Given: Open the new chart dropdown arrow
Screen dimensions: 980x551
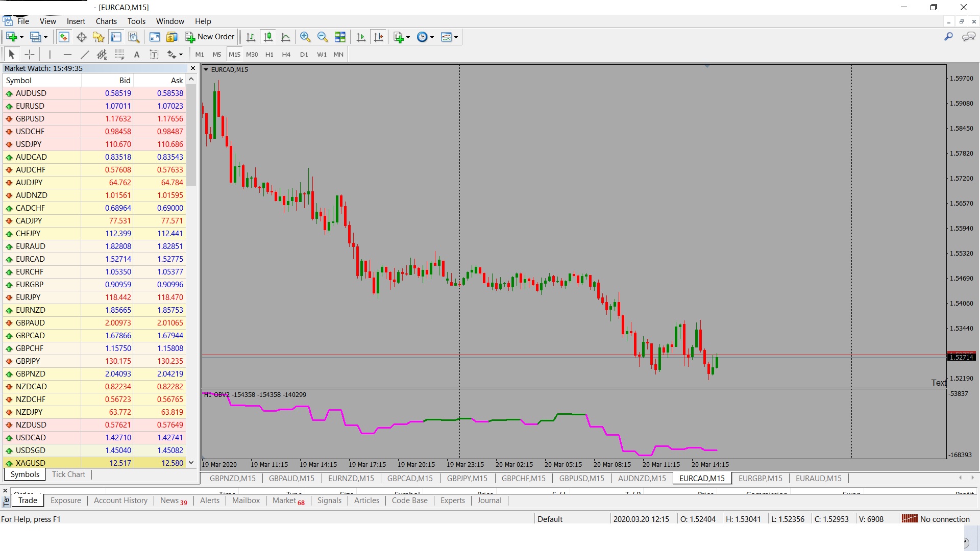Looking at the screenshot, I should [21, 37].
